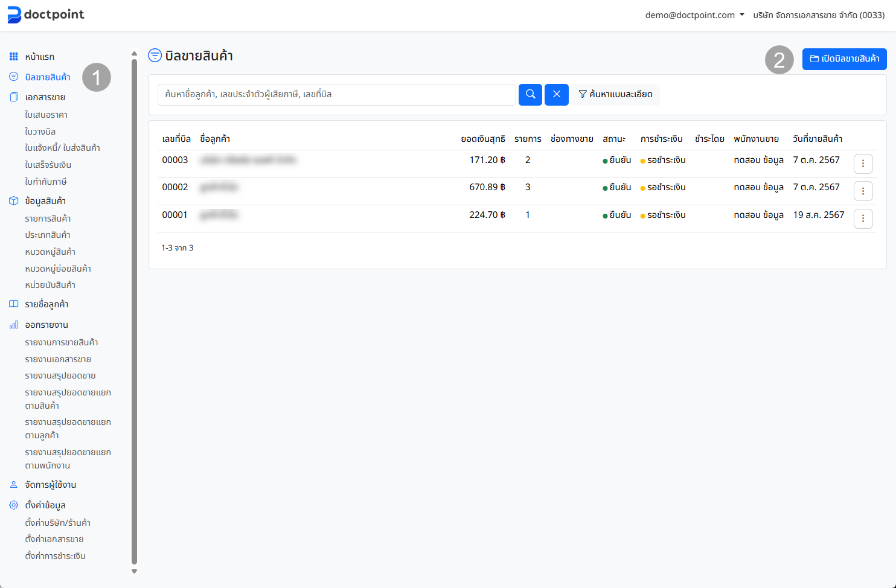Expand the ค้นหาแบบละเอียด advanced search filter
Screen dimensions: 896x588
click(615, 95)
